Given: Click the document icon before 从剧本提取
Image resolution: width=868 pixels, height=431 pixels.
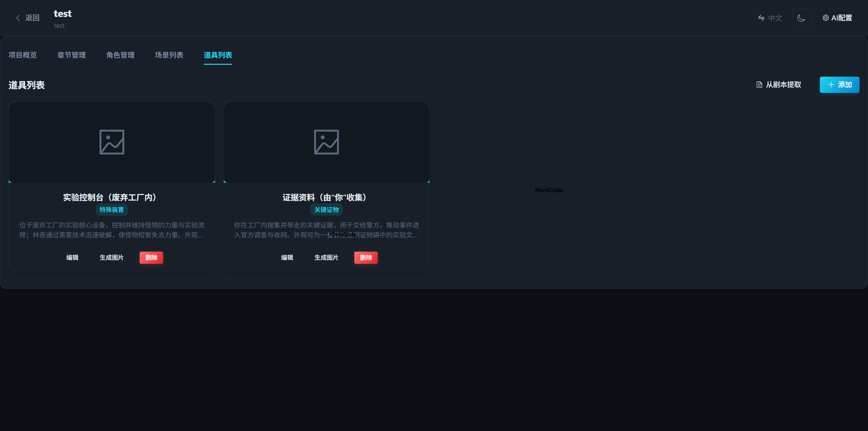Looking at the screenshot, I should point(759,85).
